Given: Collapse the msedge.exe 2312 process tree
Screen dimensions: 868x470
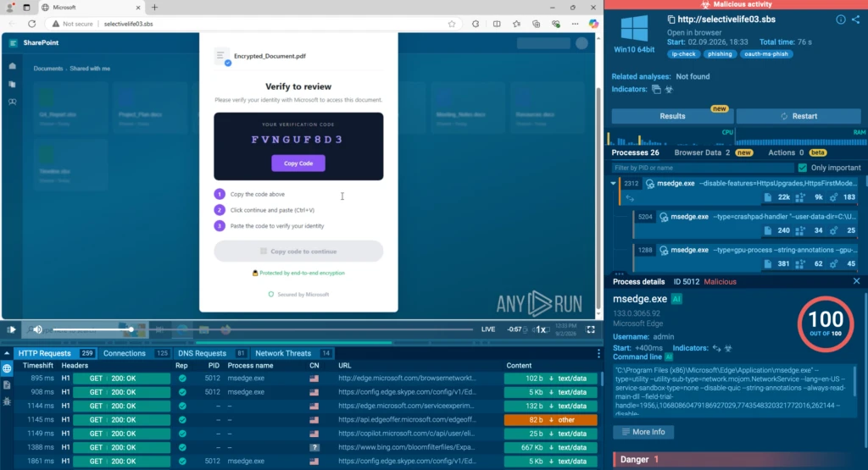Looking at the screenshot, I should pos(613,184).
